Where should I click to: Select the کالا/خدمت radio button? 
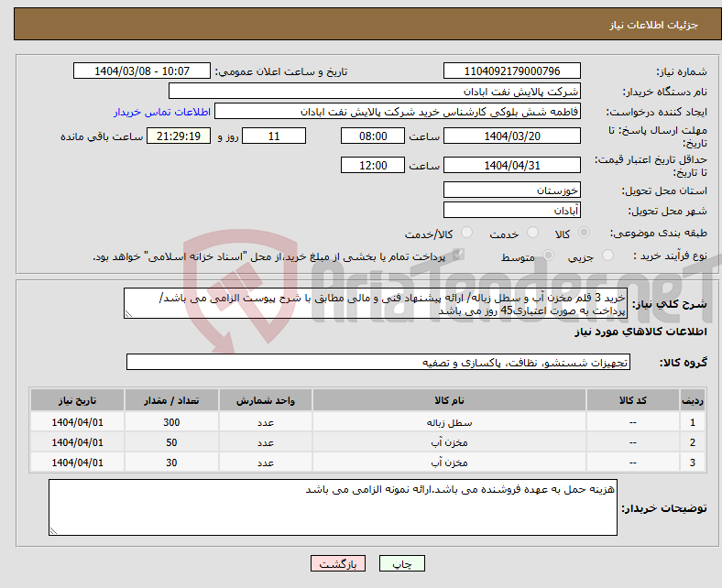pos(467,233)
